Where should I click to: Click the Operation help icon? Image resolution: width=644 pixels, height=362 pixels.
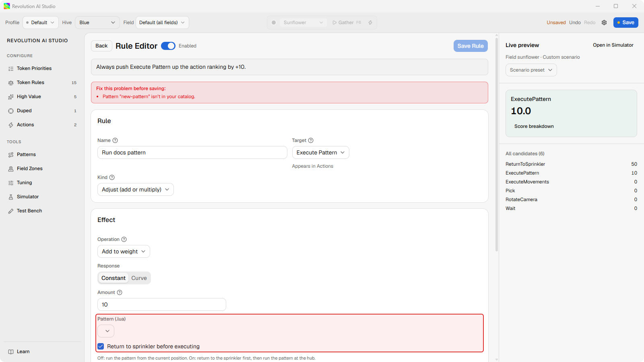(x=124, y=239)
